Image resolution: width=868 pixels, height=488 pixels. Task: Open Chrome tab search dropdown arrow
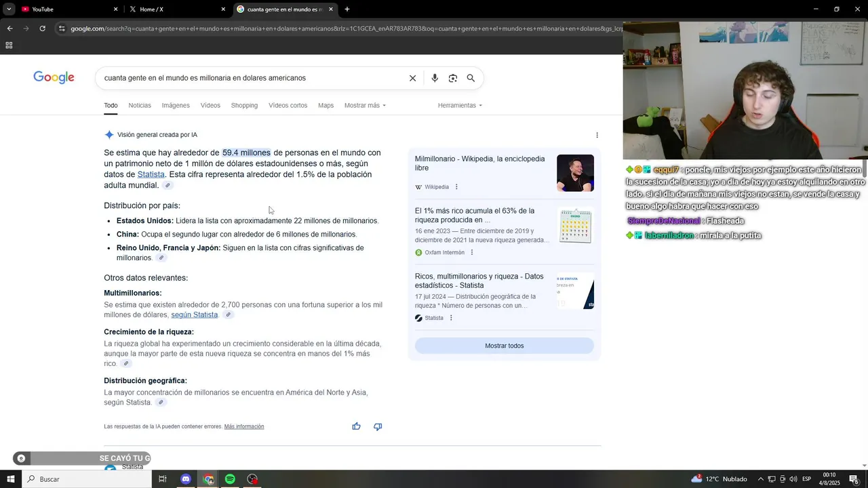click(x=9, y=9)
